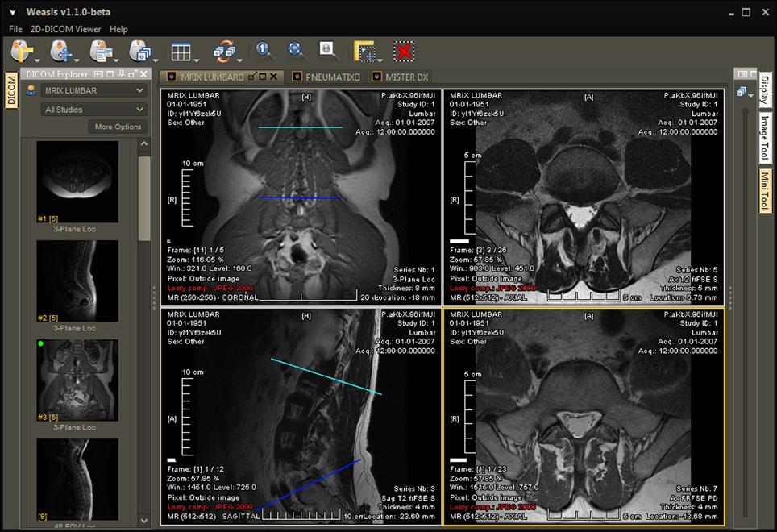Click the mouse middle button action icon

tap(61, 52)
